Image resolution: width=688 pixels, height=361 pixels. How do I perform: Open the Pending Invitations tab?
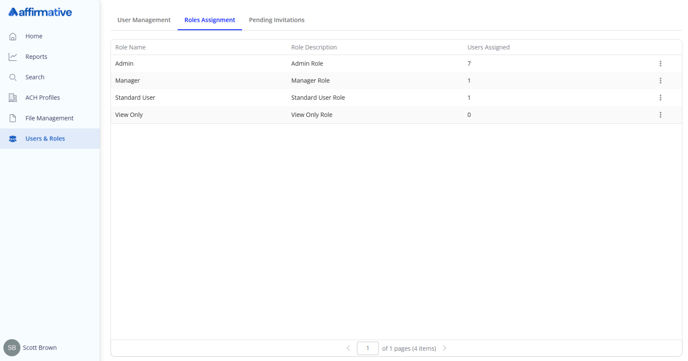(276, 20)
